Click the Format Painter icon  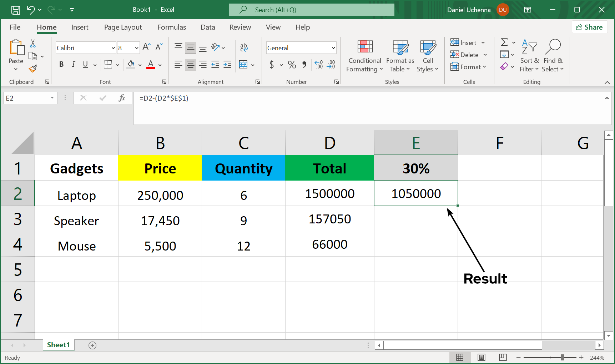click(33, 68)
